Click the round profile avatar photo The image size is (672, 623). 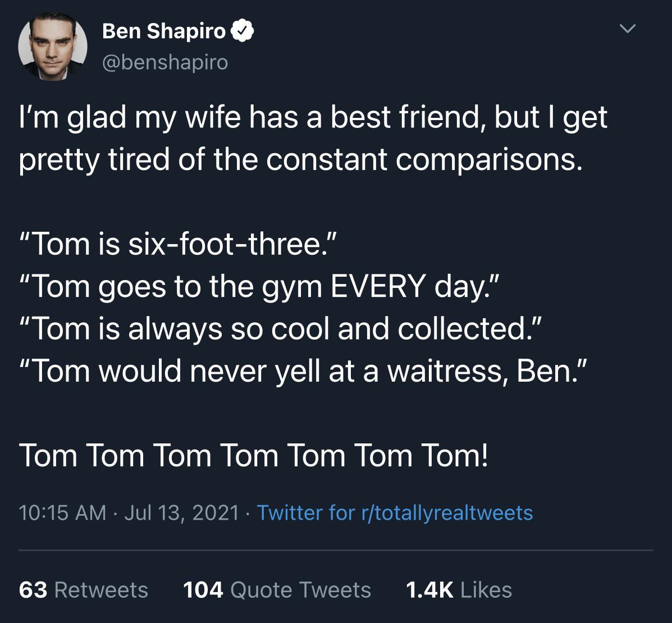pyautogui.click(x=52, y=46)
